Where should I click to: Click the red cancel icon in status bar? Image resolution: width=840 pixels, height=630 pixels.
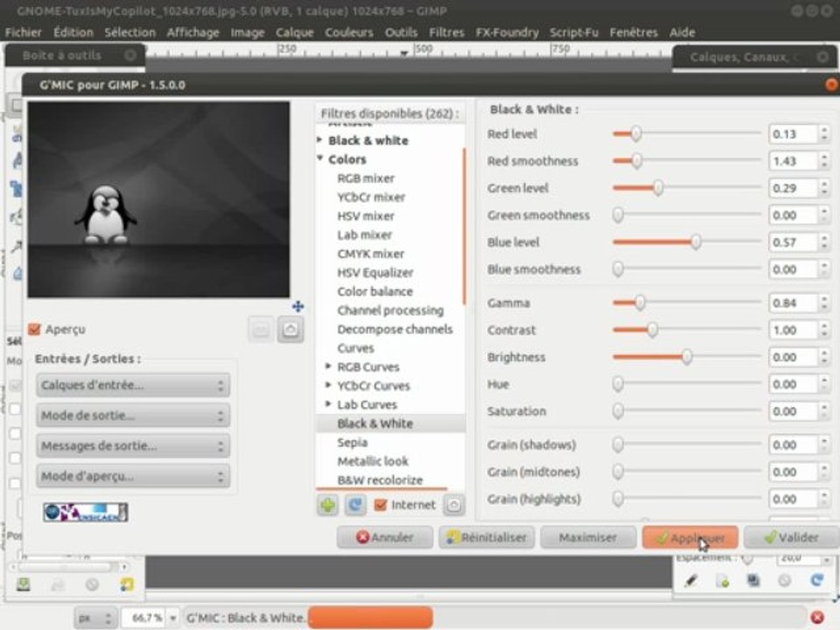(x=817, y=618)
